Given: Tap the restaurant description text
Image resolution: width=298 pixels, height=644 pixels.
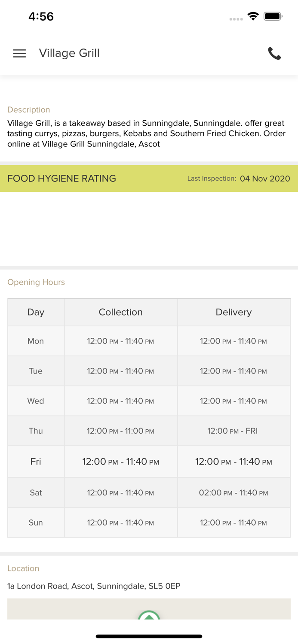Looking at the screenshot, I should [146, 134].
